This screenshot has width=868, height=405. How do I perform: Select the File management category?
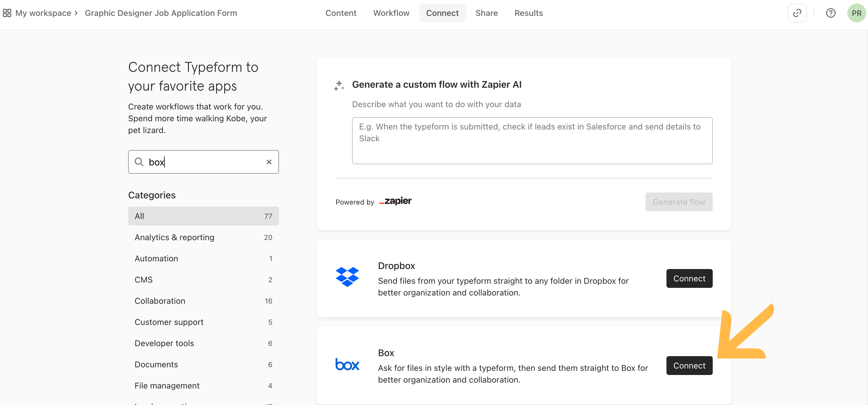tap(204, 386)
